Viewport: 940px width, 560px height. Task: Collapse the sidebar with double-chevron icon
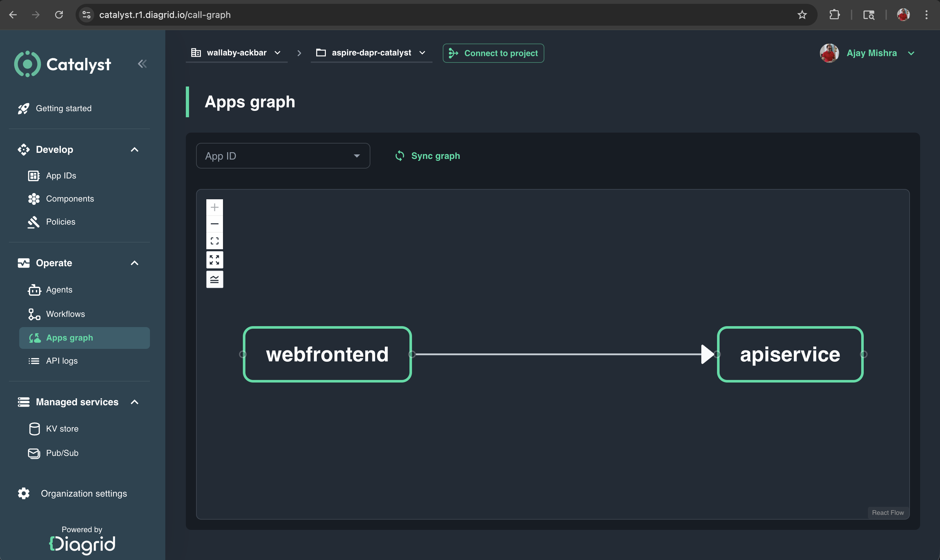(142, 64)
